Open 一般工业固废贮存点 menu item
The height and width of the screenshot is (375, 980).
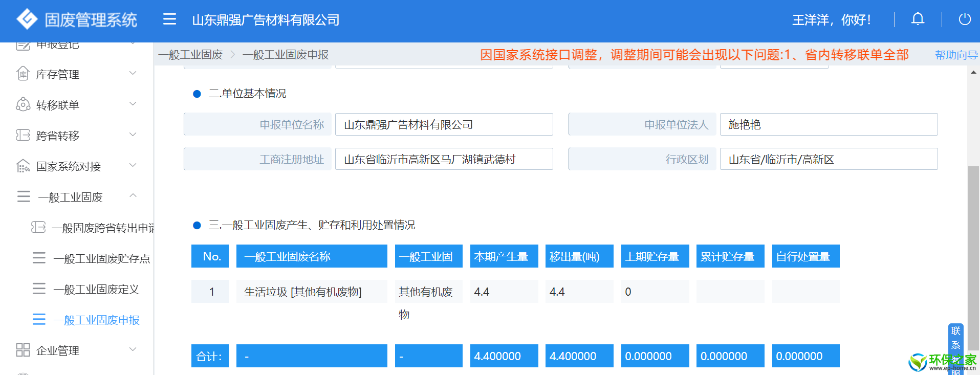click(101, 259)
